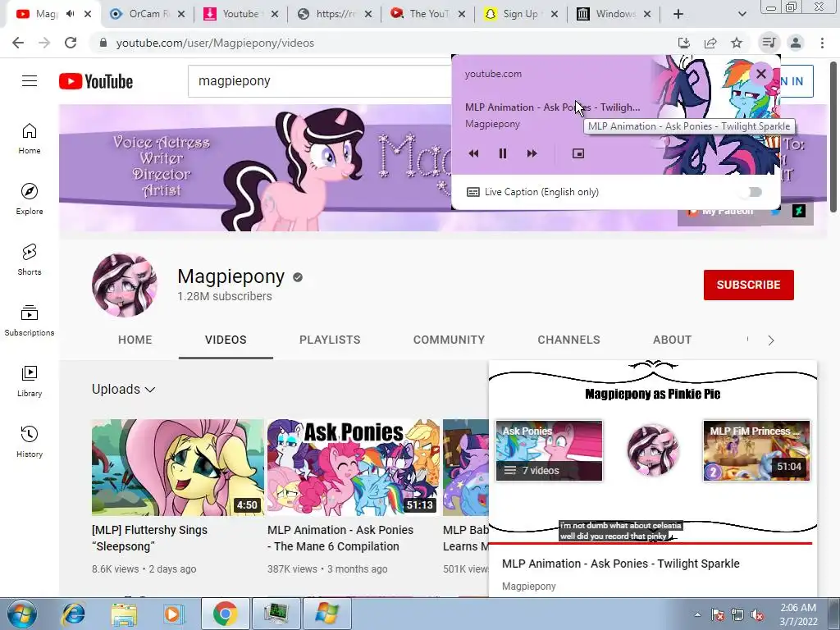
Task: Click the muted volume tray icon
Action: [x=757, y=615]
